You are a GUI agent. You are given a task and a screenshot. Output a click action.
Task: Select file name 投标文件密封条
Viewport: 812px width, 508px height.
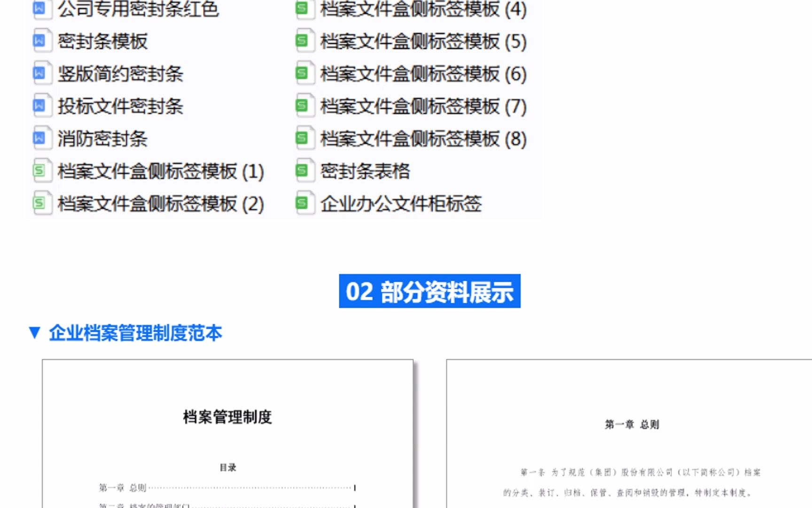click(x=120, y=106)
